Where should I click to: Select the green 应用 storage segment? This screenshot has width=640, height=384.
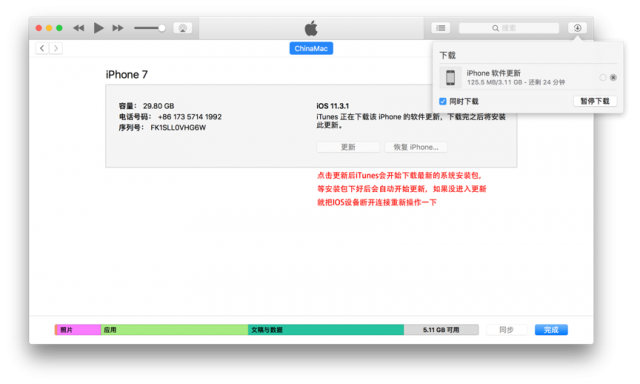(x=174, y=330)
